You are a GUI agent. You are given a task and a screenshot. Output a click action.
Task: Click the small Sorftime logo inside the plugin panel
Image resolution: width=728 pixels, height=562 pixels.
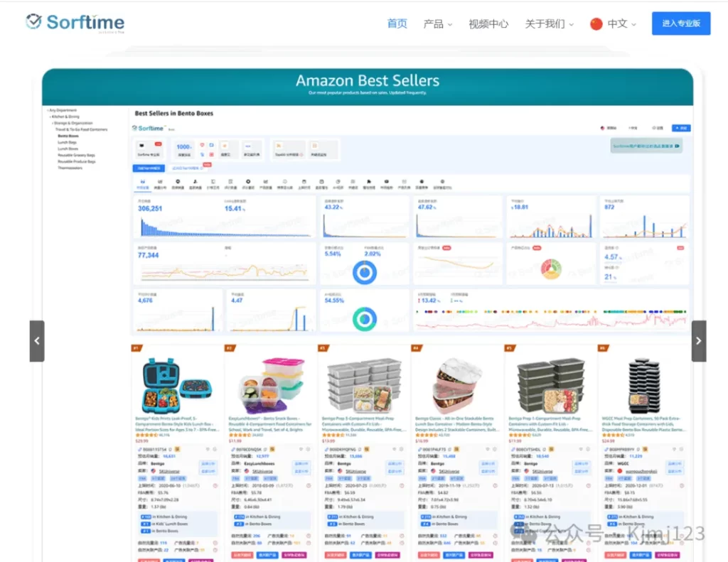pos(148,128)
